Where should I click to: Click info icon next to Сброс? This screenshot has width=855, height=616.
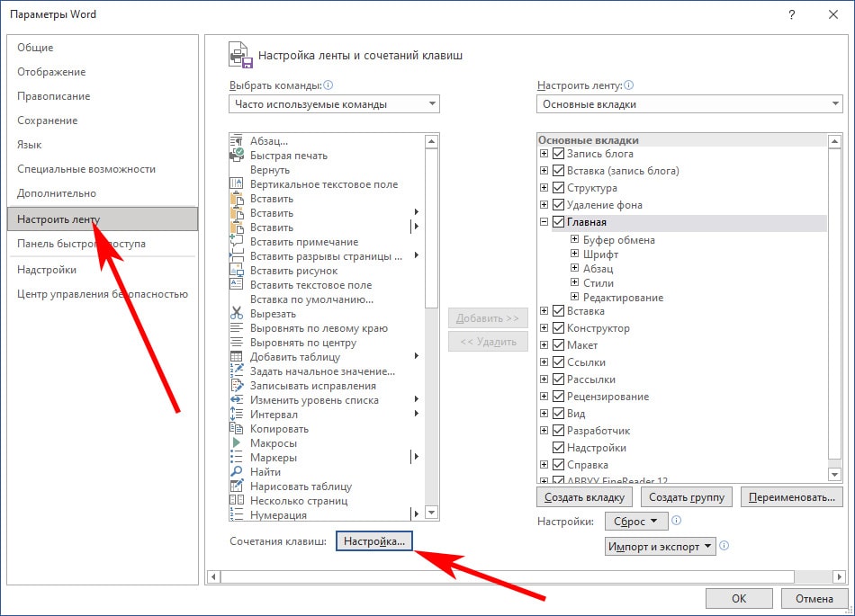click(x=676, y=521)
